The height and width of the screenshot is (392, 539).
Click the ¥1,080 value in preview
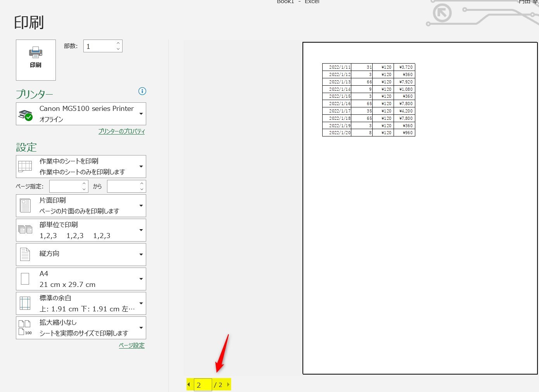pyautogui.click(x=406, y=89)
